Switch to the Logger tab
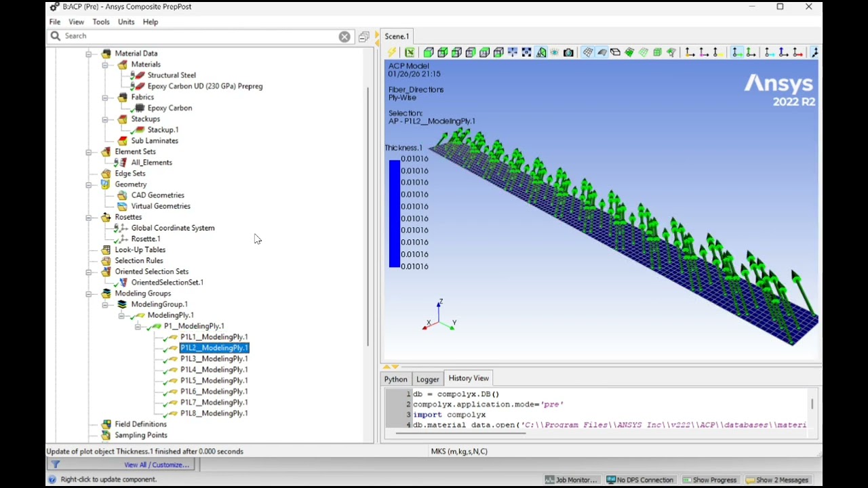Image resolution: width=868 pixels, height=488 pixels. coord(427,379)
